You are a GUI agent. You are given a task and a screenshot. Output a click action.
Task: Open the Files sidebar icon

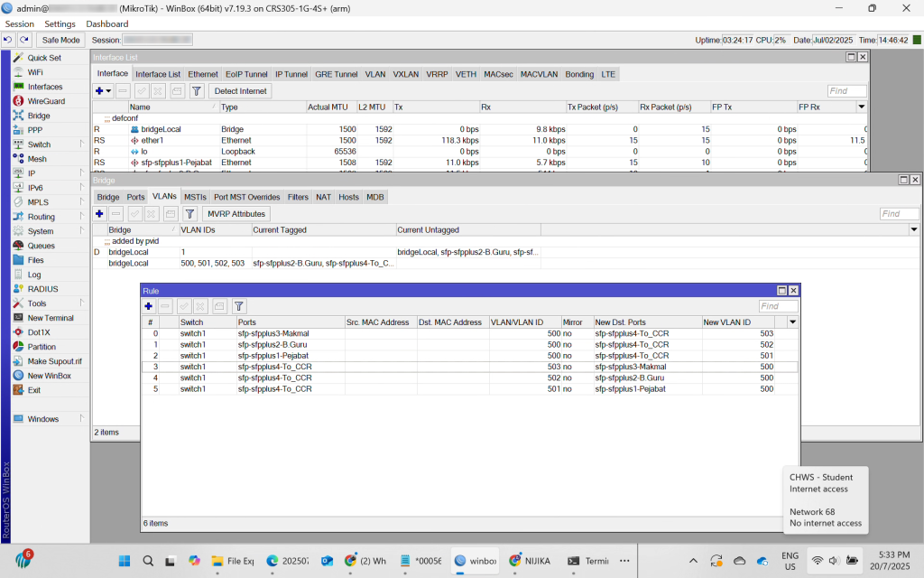point(19,260)
